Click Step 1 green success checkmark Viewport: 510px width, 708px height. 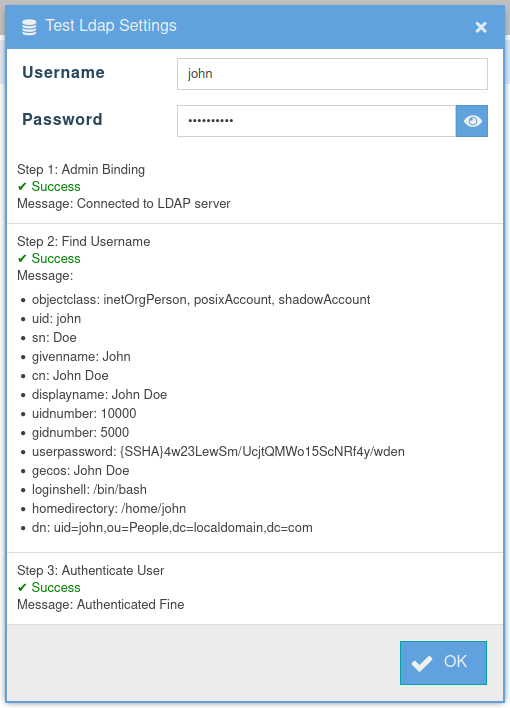[22, 186]
